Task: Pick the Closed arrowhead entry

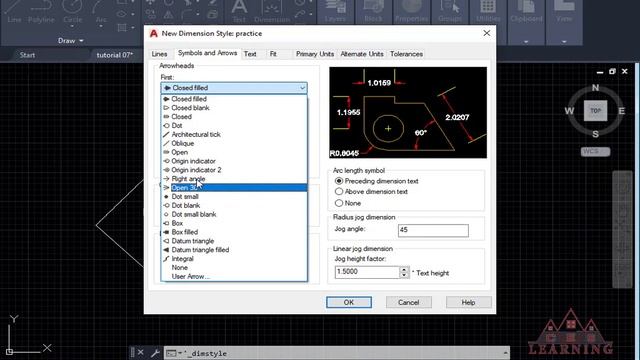Action: point(234,117)
